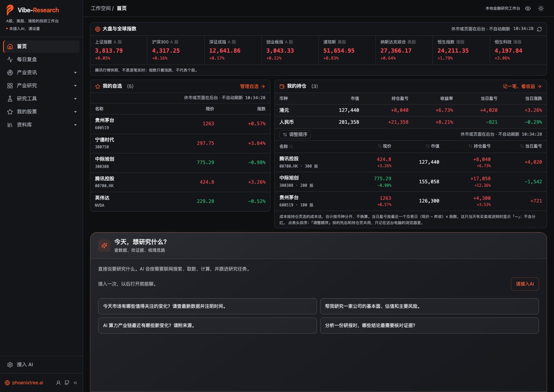Select 研究工具 sidebar item
Image resolution: width=554 pixels, height=392 pixels.
coord(41,99)
